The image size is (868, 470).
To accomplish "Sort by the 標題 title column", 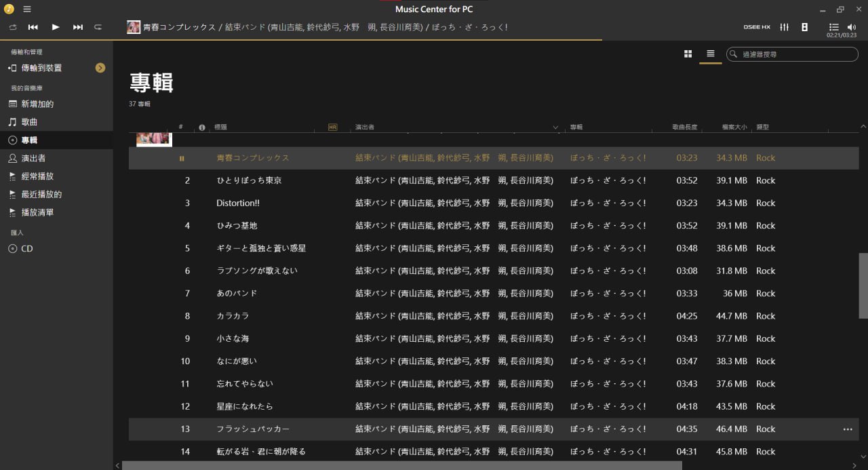I will (x=220, y=127).
